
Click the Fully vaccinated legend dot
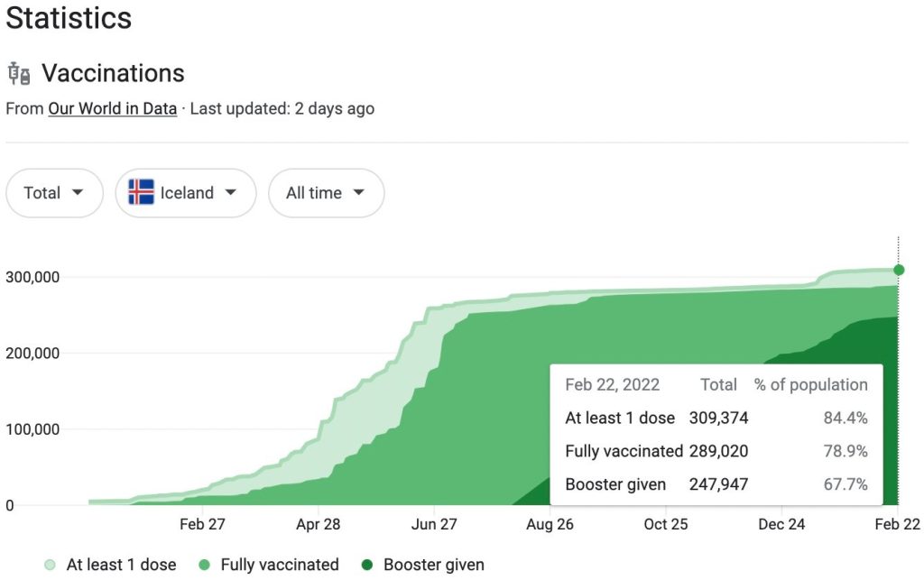click(x=204, y=566)
